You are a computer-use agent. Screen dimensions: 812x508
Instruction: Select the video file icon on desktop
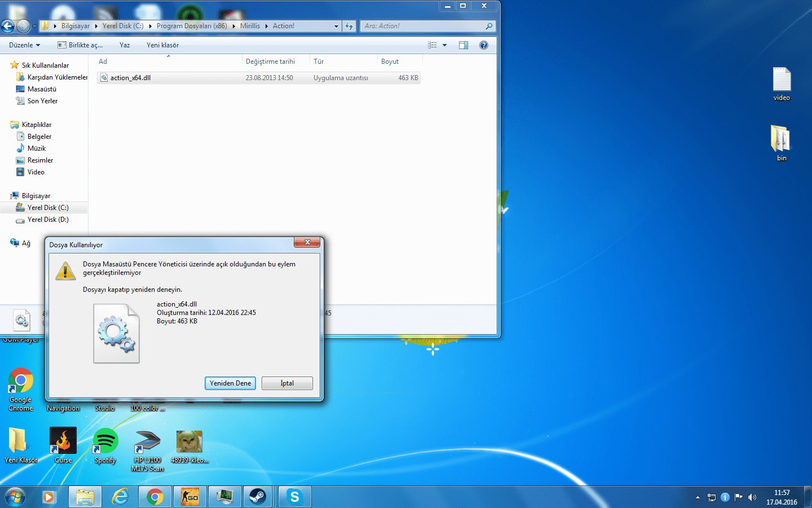(782, 84)
